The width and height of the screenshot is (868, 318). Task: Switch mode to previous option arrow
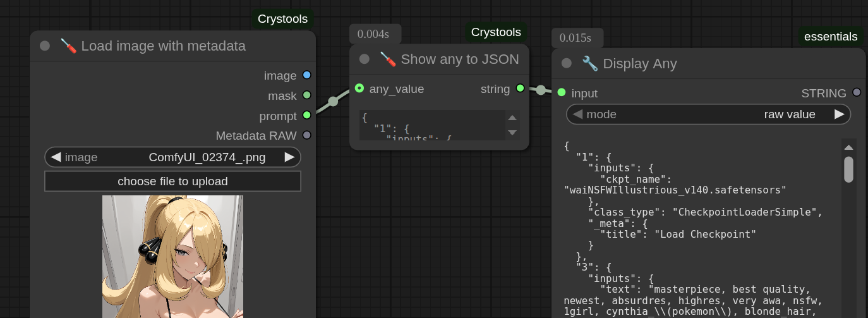[577, 114]
